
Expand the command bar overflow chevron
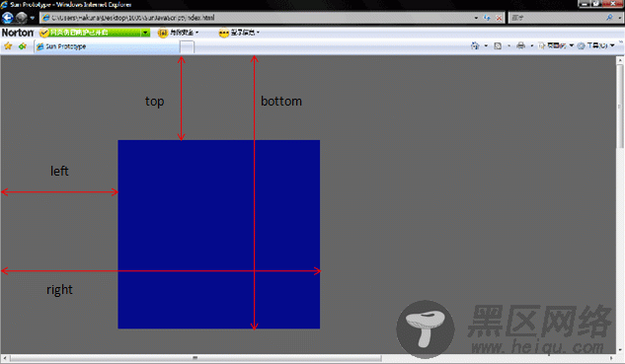tap(621, 42)
